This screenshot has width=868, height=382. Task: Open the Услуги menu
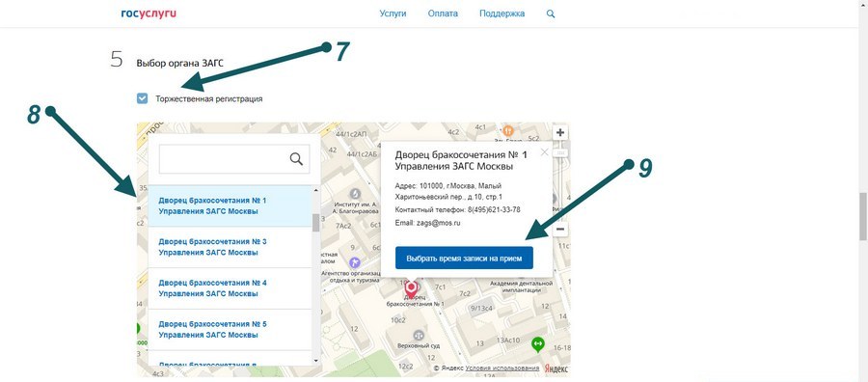coord(393,14)
